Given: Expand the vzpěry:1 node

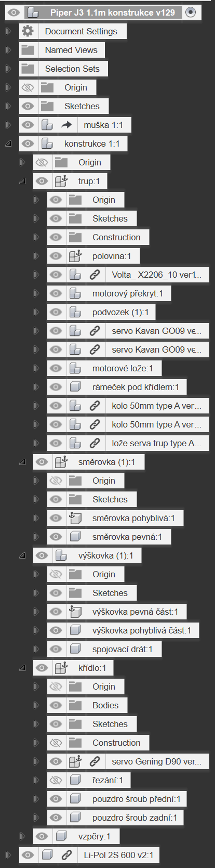Looking at the screenshot, I should (x=22, y=836).
